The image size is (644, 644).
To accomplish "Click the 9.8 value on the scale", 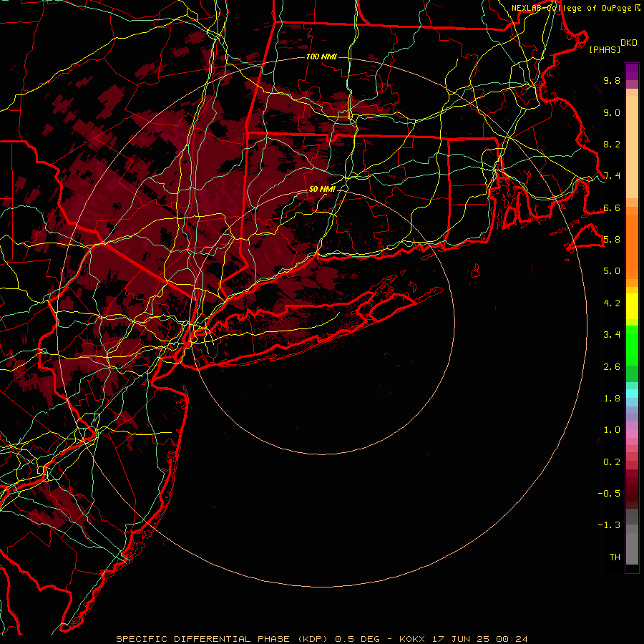I will [612, 80].
